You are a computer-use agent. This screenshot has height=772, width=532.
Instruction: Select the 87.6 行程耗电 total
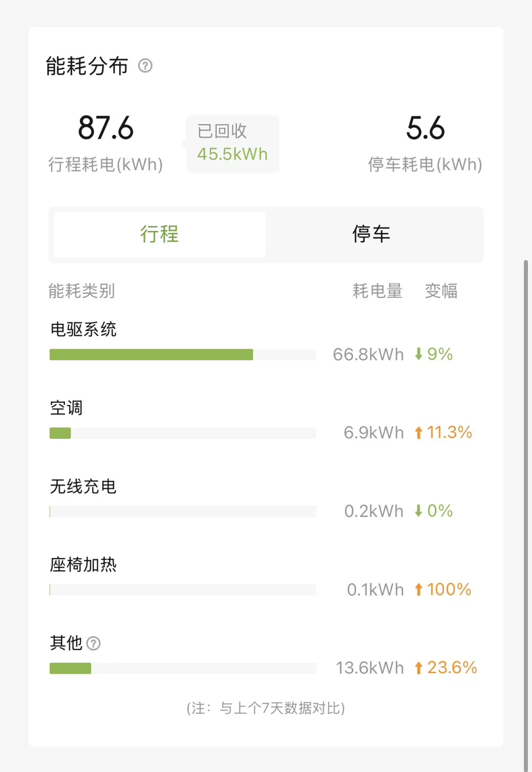tap(106, 129)
